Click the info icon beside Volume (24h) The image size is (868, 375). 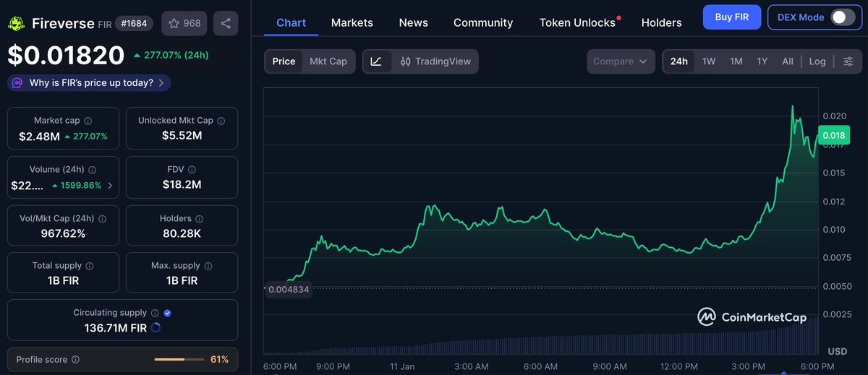(92, 170)
